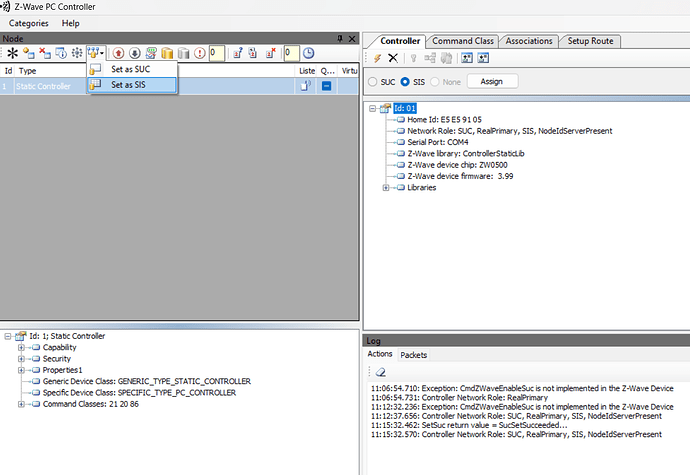
Task: Switch to the Associations tab
Action: pos(529,41)
